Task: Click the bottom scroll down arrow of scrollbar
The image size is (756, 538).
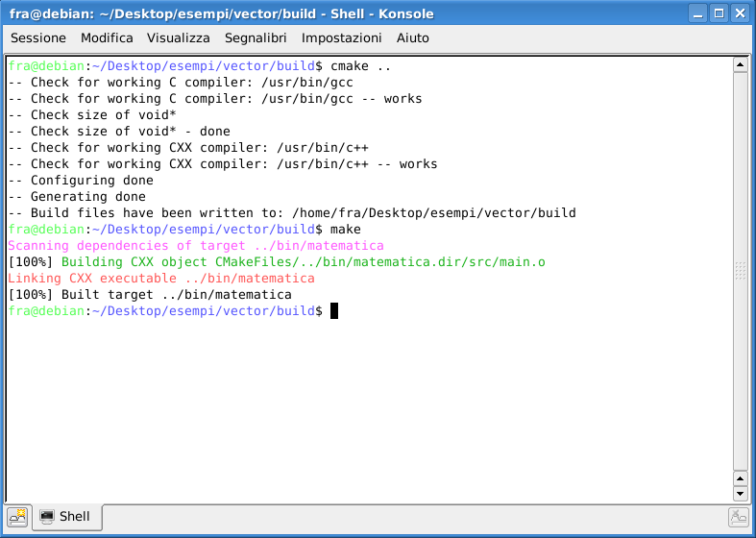Action: [x=740, y=494]
